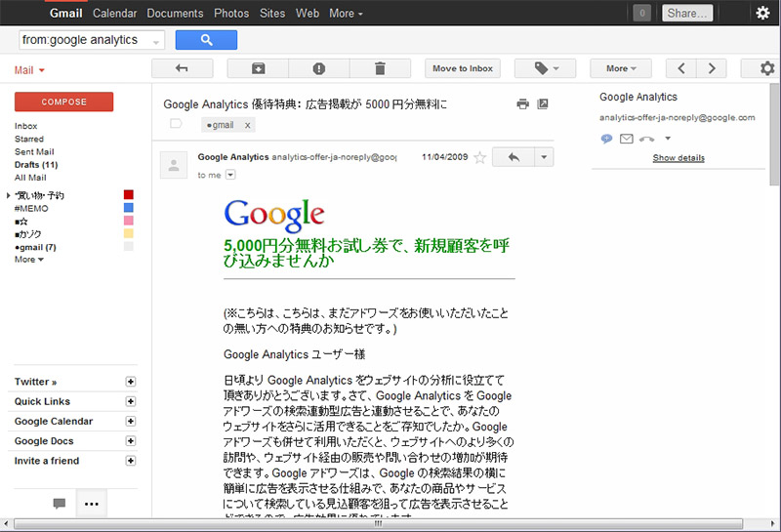
Task: Open the •gmail (7) label
Action: click(35, 247)
